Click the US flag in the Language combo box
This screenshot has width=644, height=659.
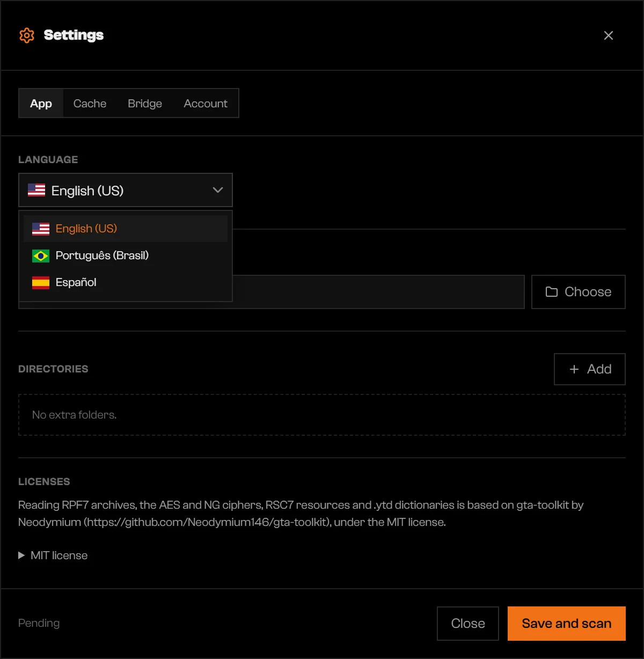(x=36, y=190)
